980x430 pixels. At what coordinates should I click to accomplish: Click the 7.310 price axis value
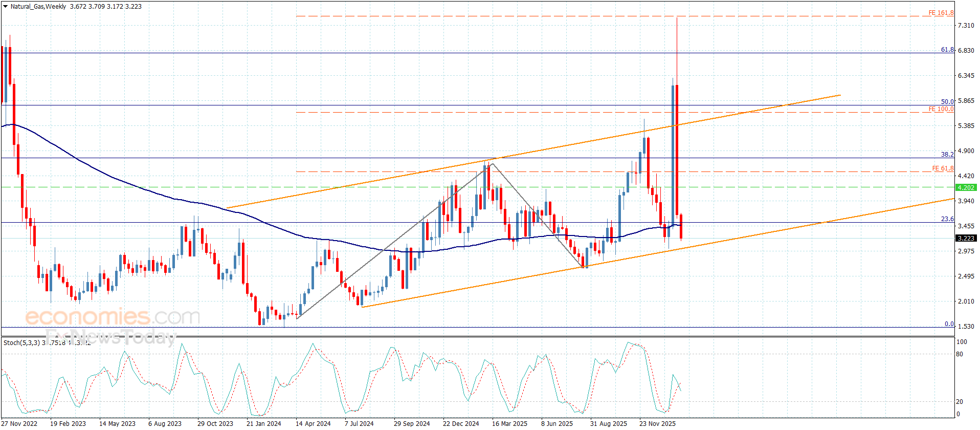click(966, 25)
